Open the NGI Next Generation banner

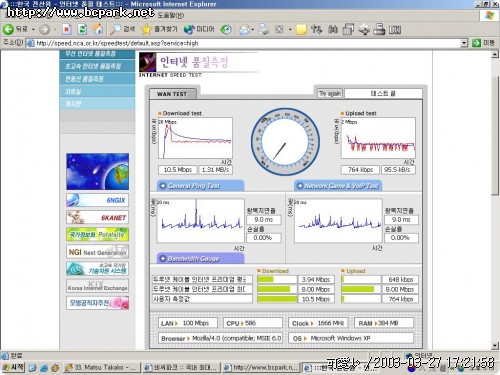[97, 252]
